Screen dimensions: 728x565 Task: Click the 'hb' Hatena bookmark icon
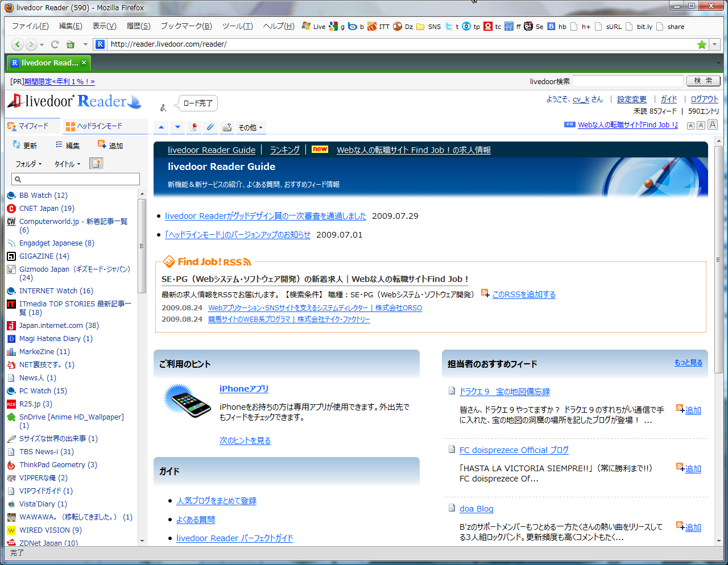(x=551, y=26)
